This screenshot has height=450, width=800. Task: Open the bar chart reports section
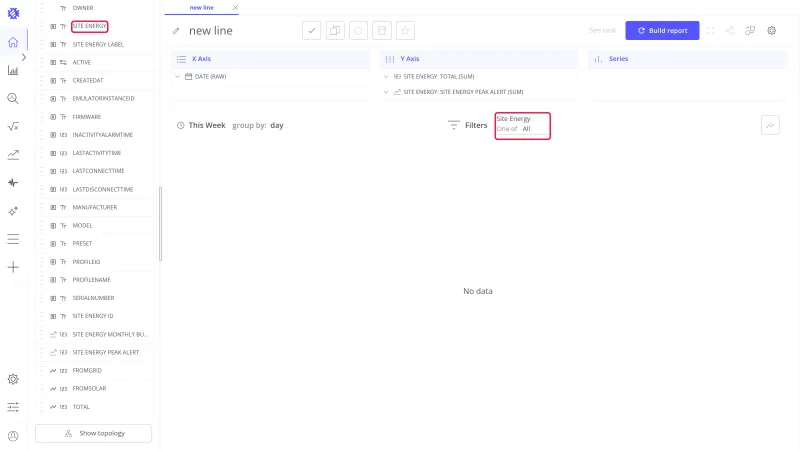click(13, 70)
